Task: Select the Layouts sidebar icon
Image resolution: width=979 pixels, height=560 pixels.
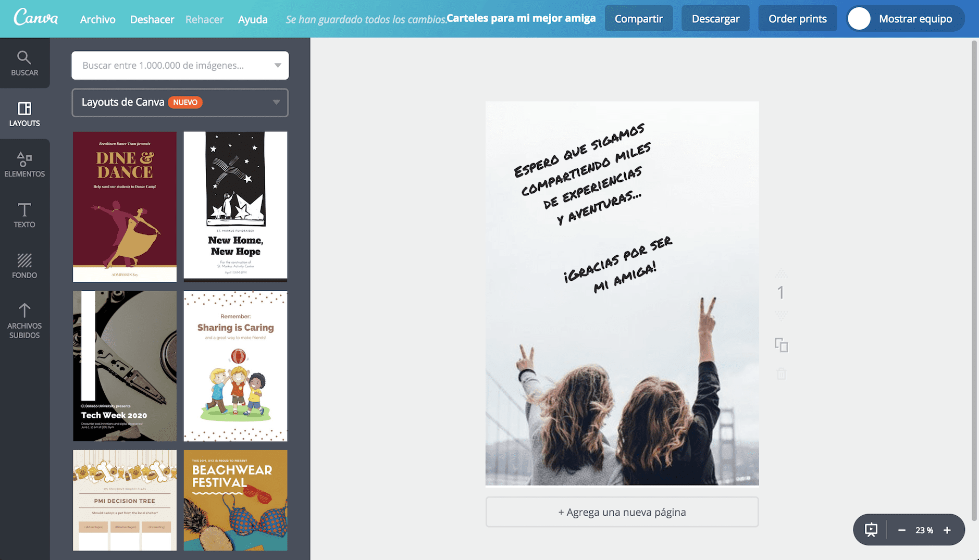Action: pos(24,114)
